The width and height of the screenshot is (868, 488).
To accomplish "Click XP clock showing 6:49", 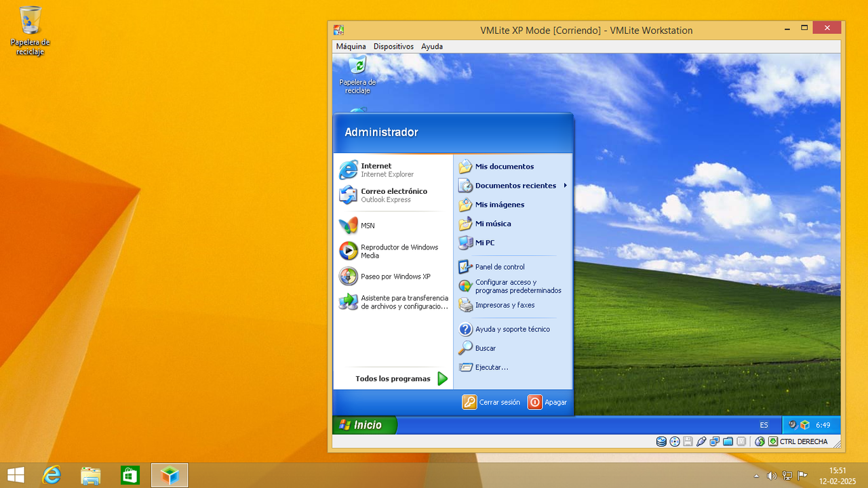I will click(x=823, y=425).
